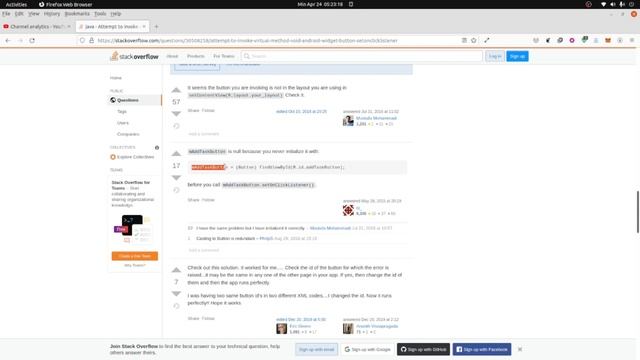Upvote the answer with 17 votes

[x=176, y=153]
